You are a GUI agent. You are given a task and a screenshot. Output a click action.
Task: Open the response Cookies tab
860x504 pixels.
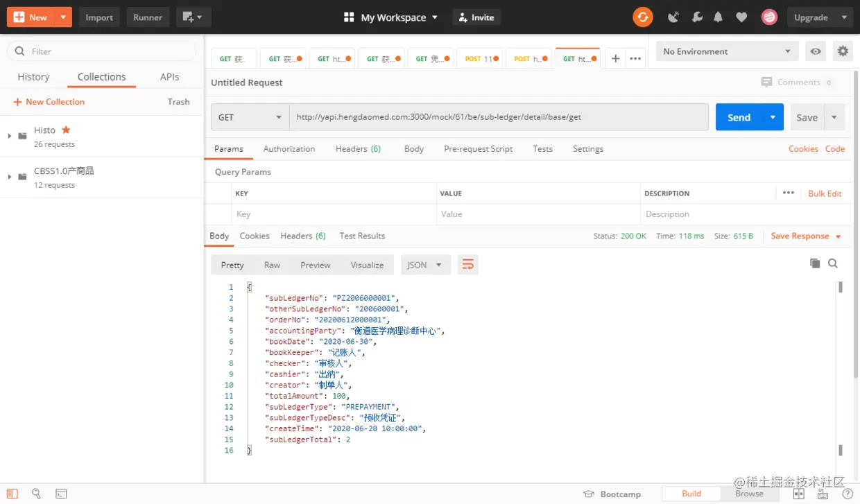pyautogui.click(x=255, y=236)
